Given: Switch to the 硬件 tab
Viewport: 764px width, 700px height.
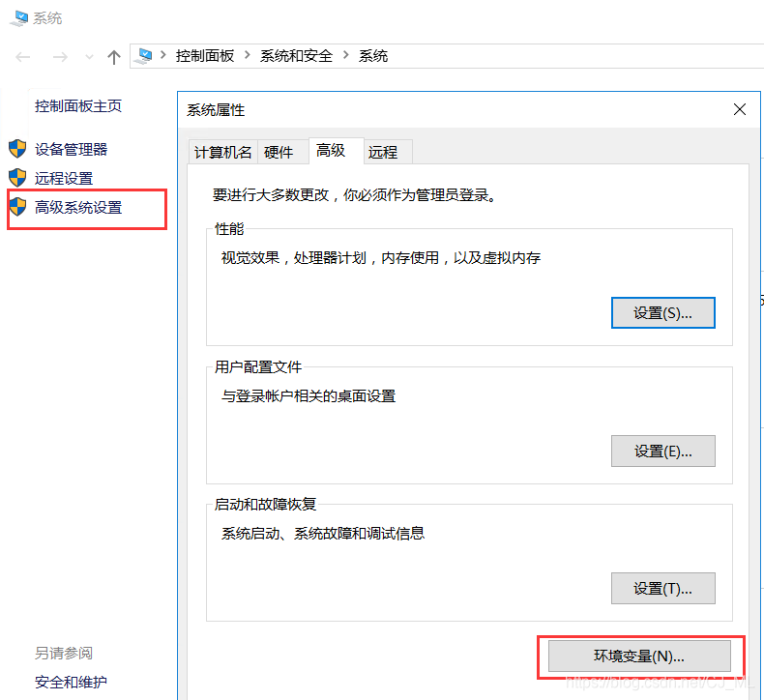Looking at the screenshot, I should point(279,152).
